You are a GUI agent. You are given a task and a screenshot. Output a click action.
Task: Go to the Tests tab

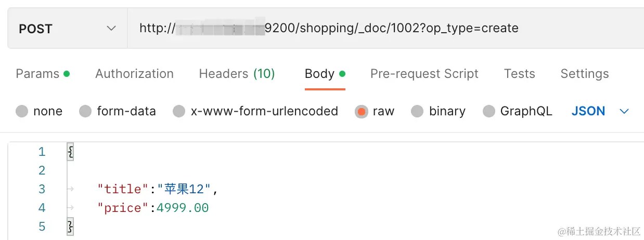click(x=519, y=74)
